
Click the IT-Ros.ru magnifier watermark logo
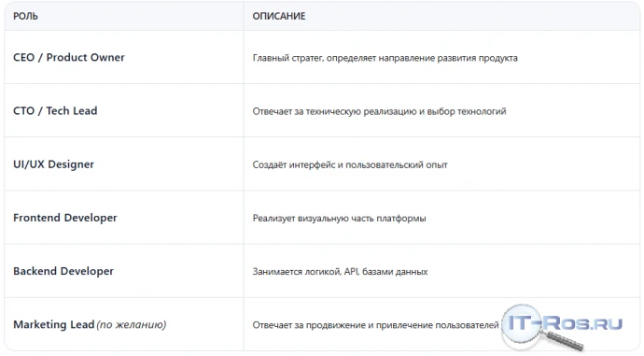562,328
